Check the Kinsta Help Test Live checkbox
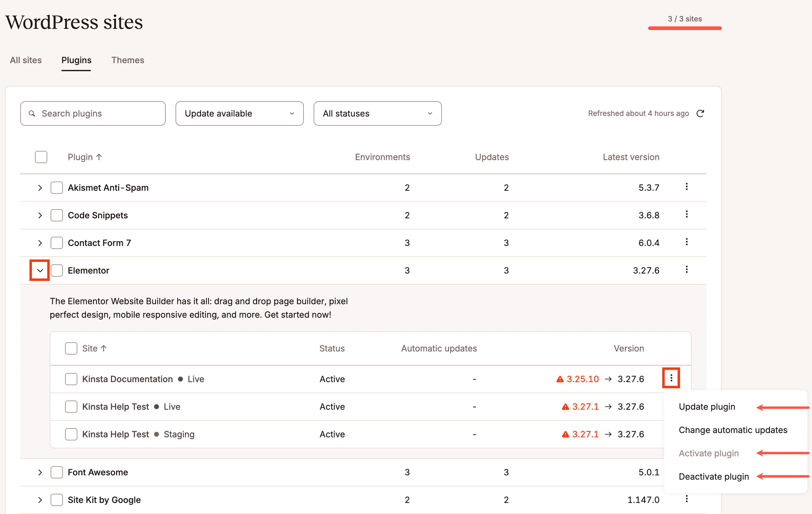 71,407
